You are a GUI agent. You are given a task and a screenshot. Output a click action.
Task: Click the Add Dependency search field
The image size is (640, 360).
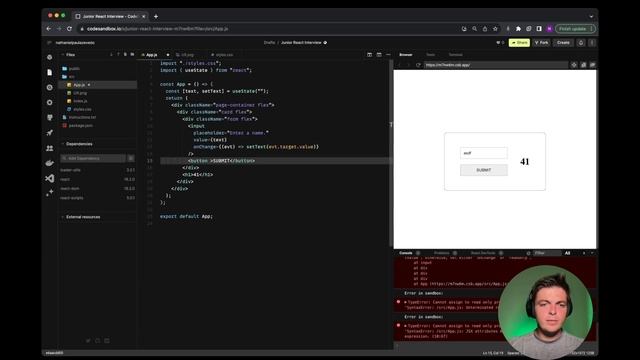pos(93,158)
